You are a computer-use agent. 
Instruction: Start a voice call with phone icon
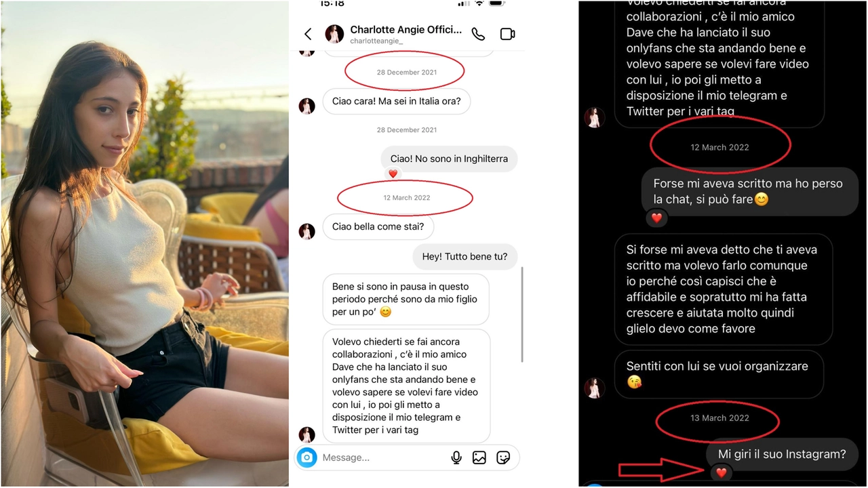click(478, 34)
